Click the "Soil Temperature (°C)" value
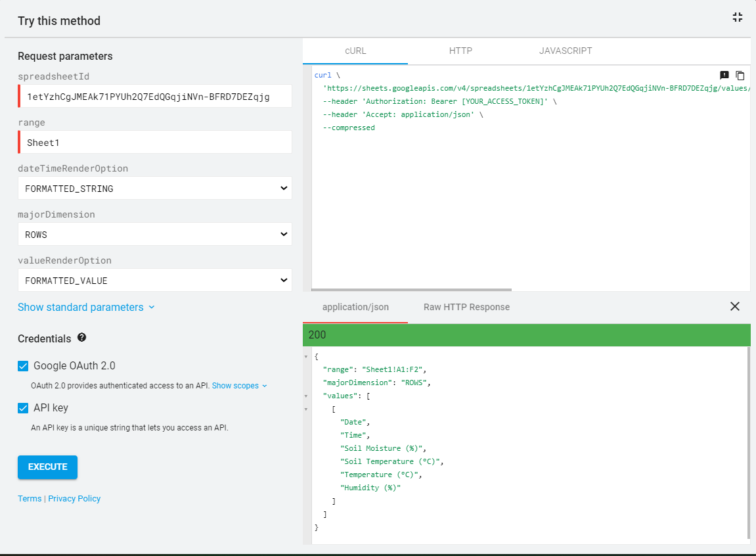The width and height of the screenshot is (756, 556). click(x=389, y=461)
